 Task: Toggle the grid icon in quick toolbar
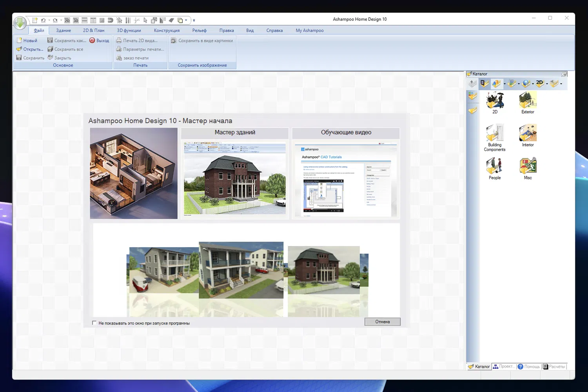point(102,20)
